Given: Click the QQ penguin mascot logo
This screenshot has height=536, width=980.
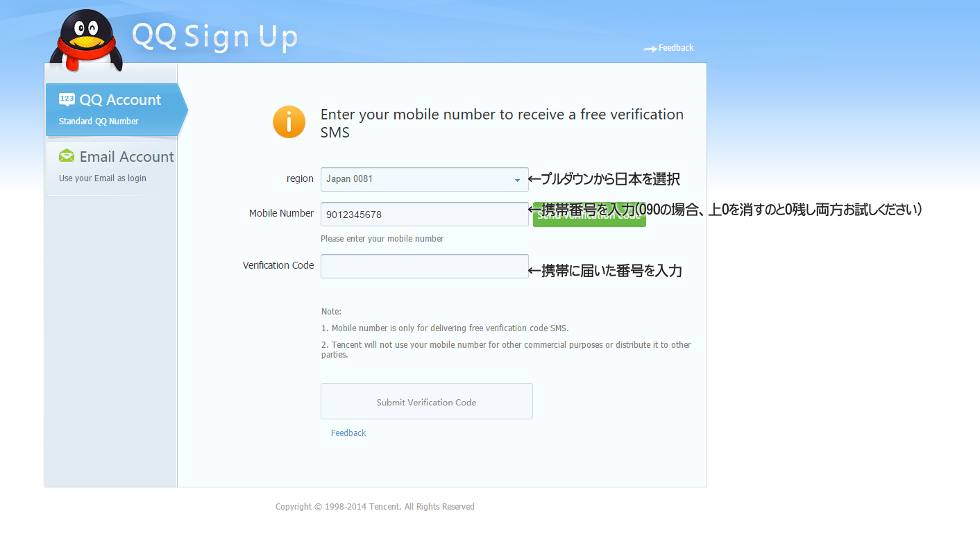Looking at the screenshot, I should click(87, 40).
